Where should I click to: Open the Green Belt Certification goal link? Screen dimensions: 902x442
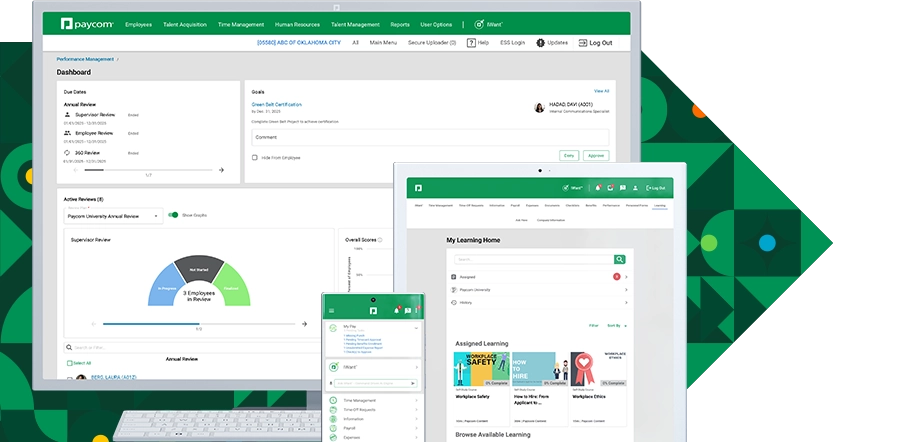[277, 104]
